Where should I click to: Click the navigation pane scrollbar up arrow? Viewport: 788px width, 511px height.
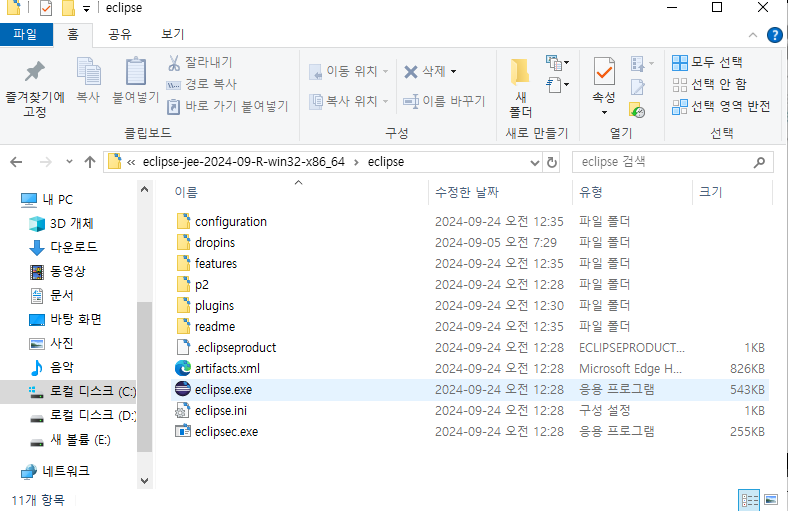tap(144, 189)
